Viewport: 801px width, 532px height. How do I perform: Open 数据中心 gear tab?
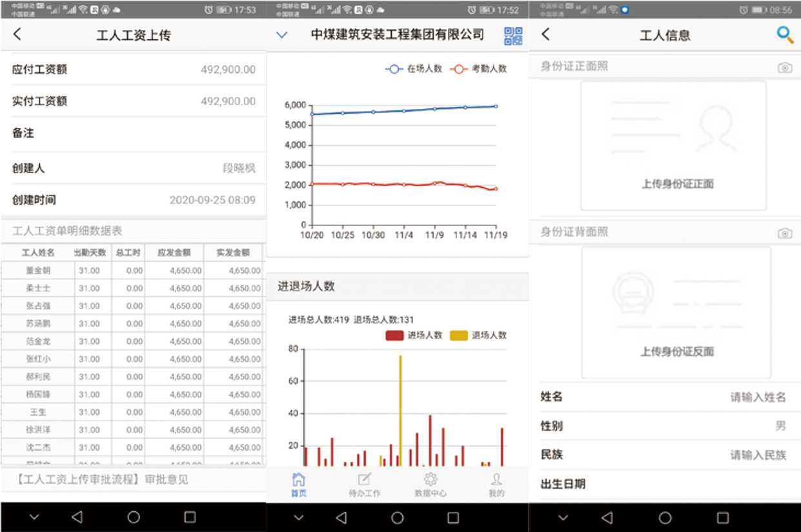(x=431, y=484)
